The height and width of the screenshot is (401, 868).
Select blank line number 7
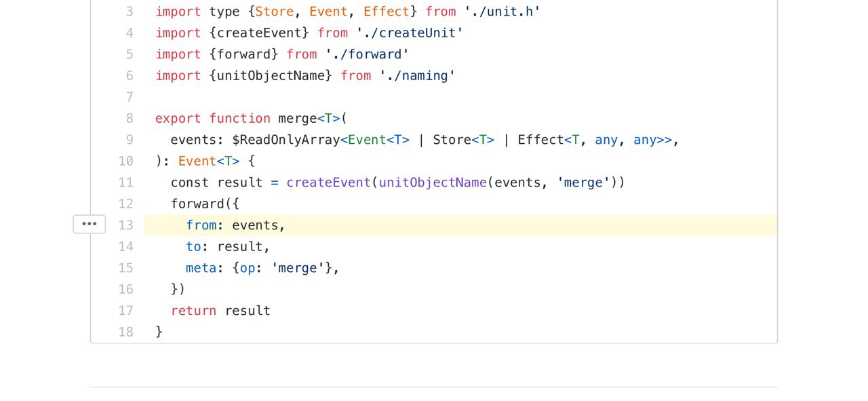tap(130, 97)
